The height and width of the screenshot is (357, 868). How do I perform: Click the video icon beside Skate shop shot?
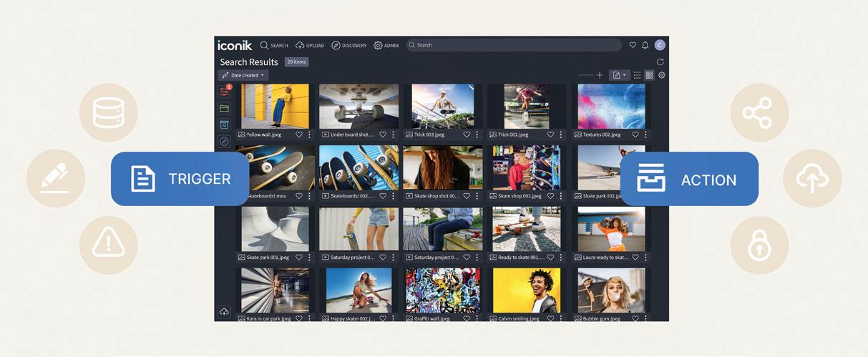[409, 196]
